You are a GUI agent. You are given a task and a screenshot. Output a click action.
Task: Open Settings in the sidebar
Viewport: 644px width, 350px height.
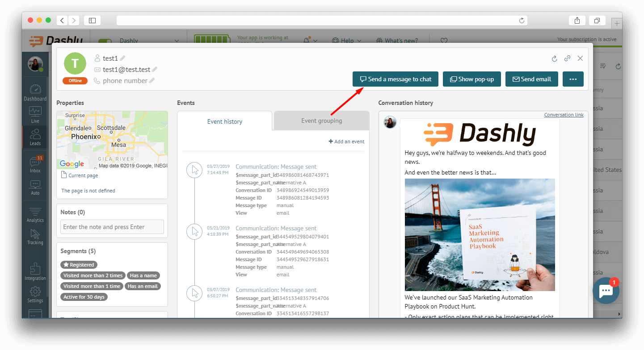[x=35, y=294]
